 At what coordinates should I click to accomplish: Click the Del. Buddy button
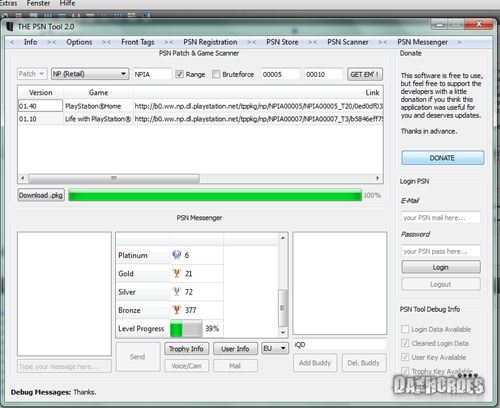[364, 363]
